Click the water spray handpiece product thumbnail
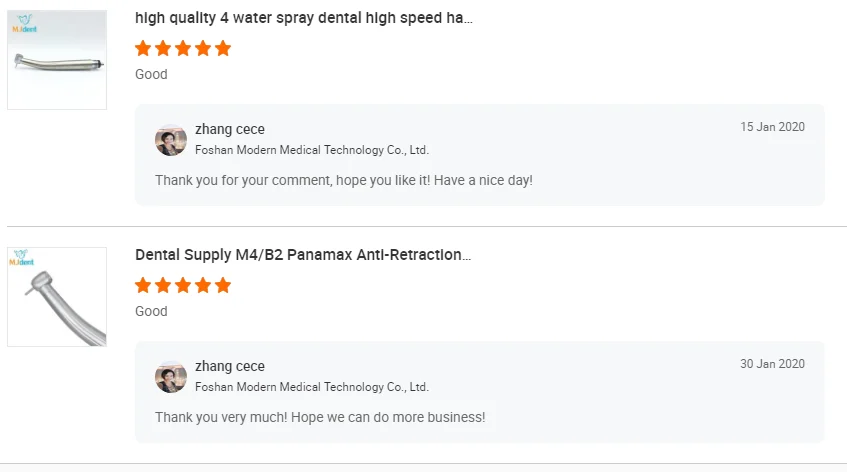The width and height of the screenshot is (847, 472). point(57,60)
